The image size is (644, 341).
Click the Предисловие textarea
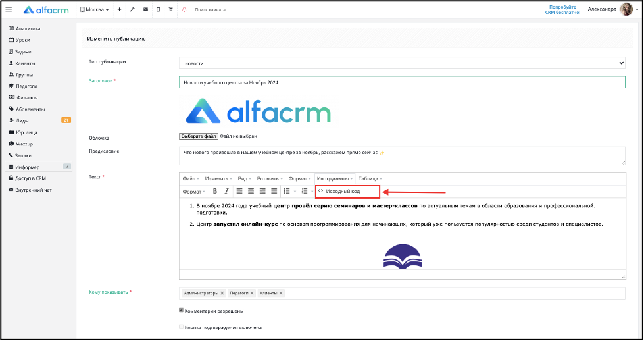coord(402,156)
